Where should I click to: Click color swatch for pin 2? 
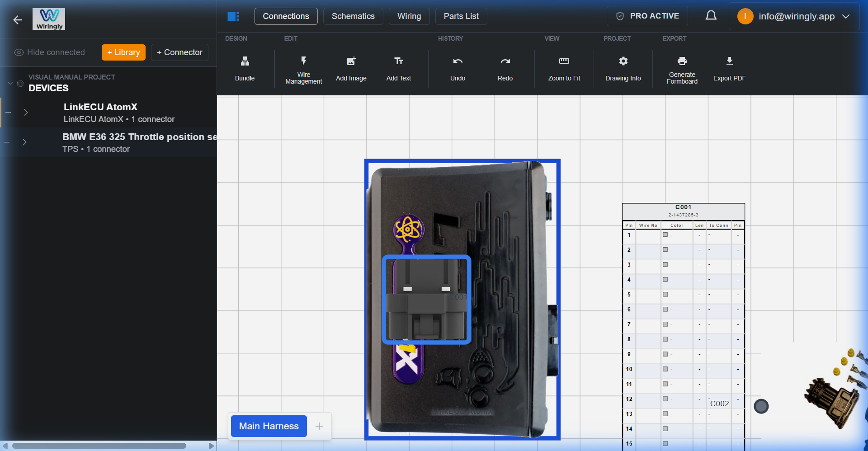click(x=665, y=250)
